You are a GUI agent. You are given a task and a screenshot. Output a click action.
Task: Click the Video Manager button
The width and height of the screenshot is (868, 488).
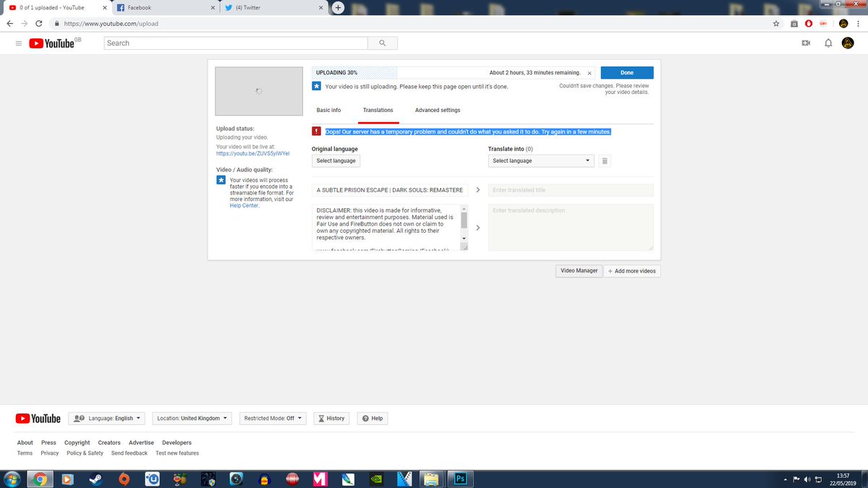tap(579, 270)
